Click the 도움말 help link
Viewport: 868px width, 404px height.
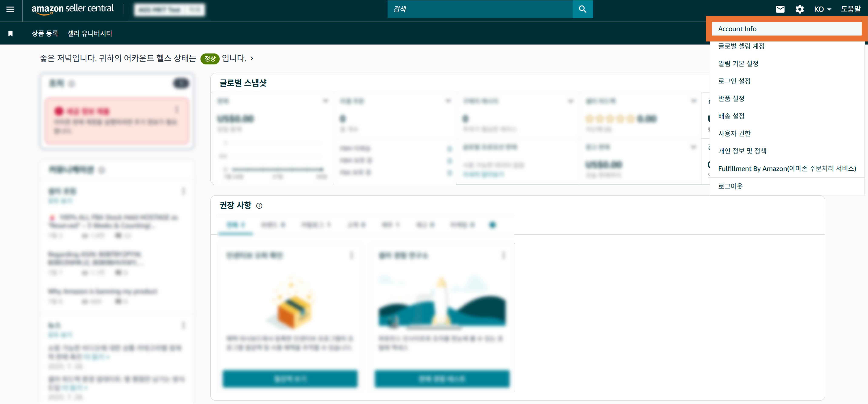[x=851, y=9]
